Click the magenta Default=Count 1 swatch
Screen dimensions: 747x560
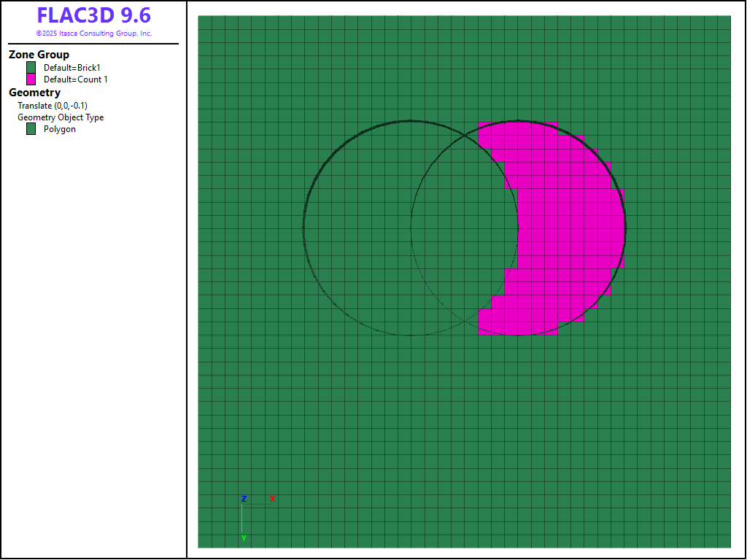pyautogui.click(x=31, y=79)
